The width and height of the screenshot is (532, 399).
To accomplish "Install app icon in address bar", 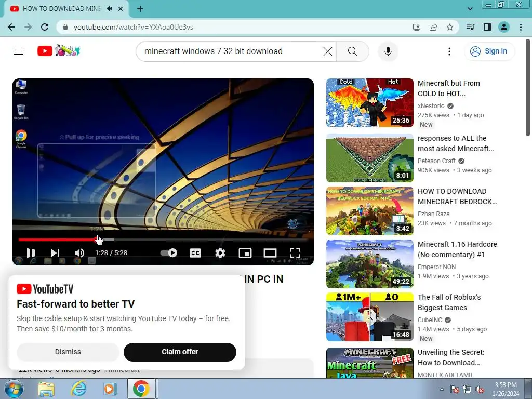I will [x=417, y=27].
